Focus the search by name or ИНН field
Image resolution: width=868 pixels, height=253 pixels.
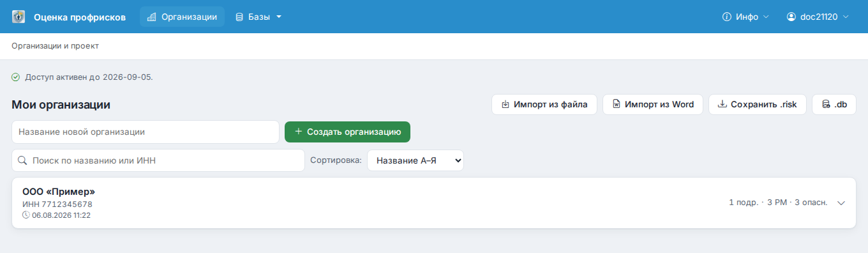pyautogui.click(x=158, y=160)
